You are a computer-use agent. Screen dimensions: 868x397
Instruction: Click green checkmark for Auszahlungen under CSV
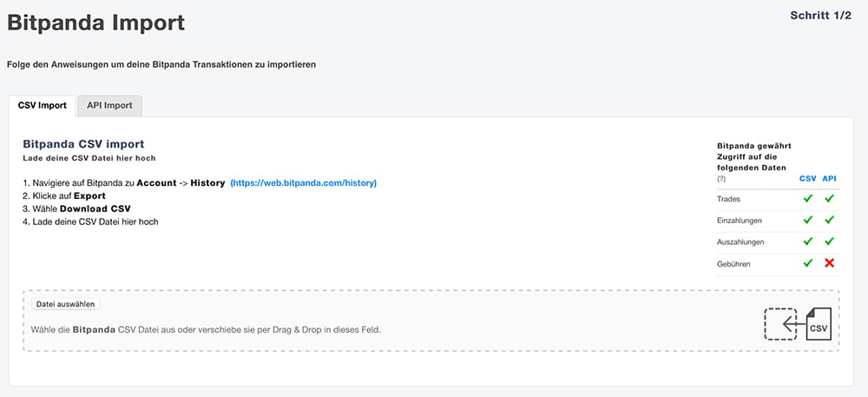pos(807,242)
